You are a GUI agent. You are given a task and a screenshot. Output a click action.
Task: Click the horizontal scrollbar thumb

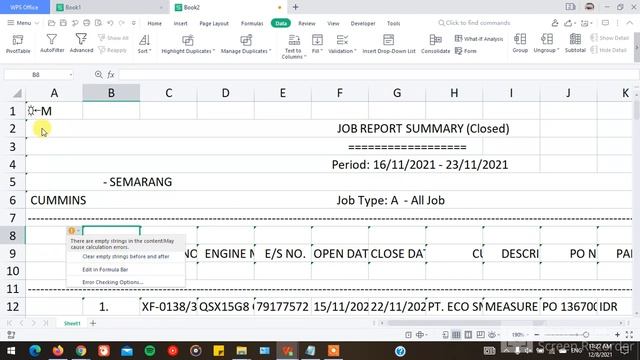click(467, 323)
